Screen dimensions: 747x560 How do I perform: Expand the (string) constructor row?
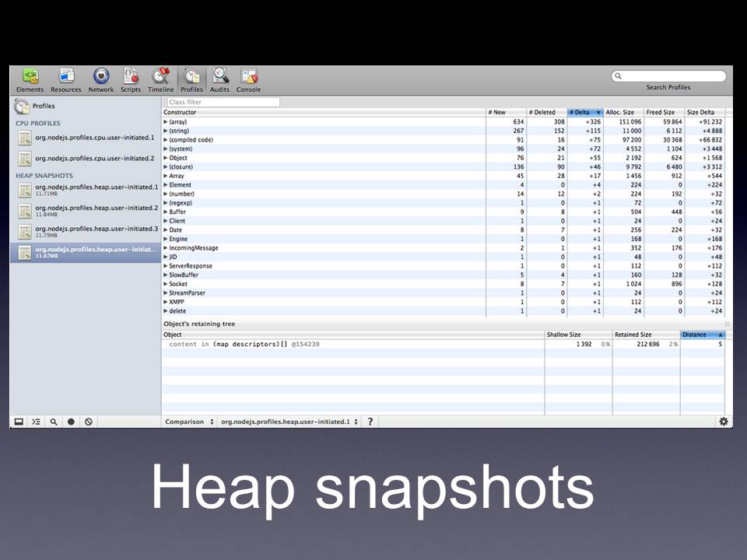pos(166,131)
